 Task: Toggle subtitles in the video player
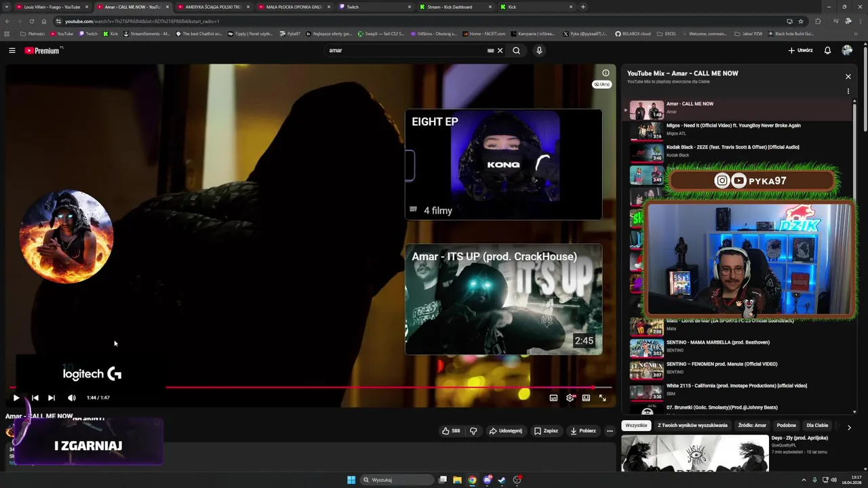[553, 398]
